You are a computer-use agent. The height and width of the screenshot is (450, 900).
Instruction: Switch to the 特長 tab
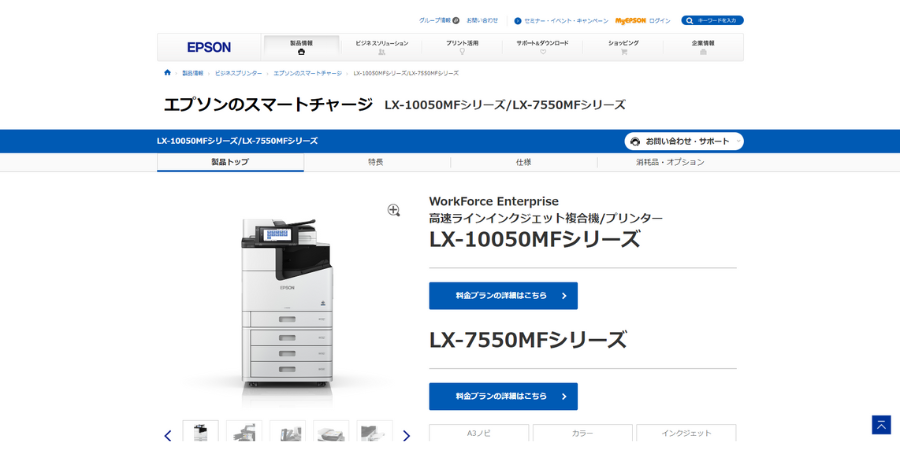coord(376,162)
